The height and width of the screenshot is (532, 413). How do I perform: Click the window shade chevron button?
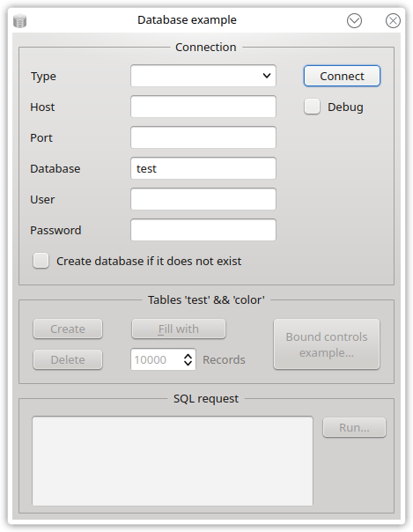pyautogui.click(x=354, y=20)
